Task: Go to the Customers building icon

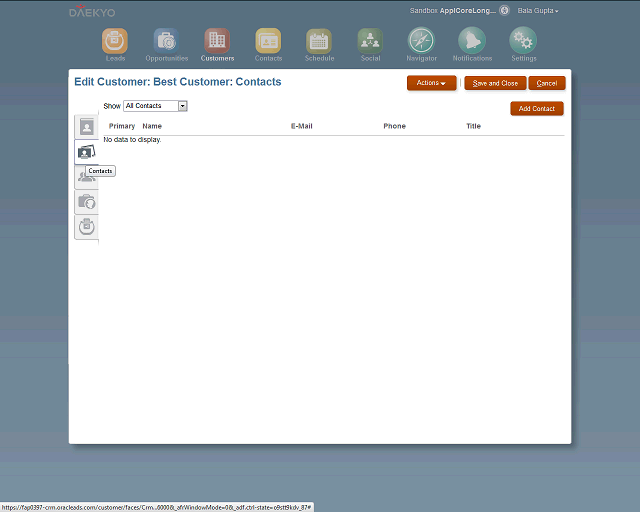Action: (217, 40)
